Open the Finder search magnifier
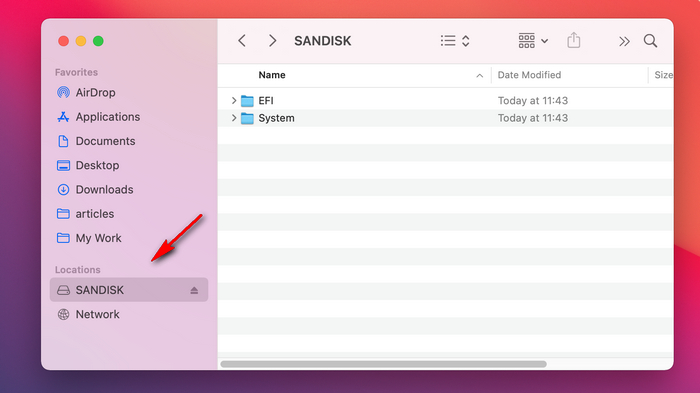The image size is (700, 393). (x=650, y=41)
